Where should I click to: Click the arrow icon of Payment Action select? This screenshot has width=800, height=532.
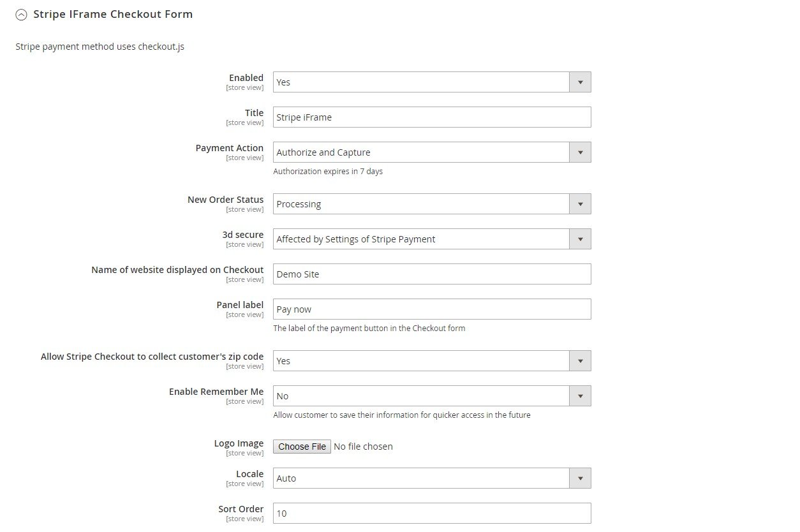[580, 152]
